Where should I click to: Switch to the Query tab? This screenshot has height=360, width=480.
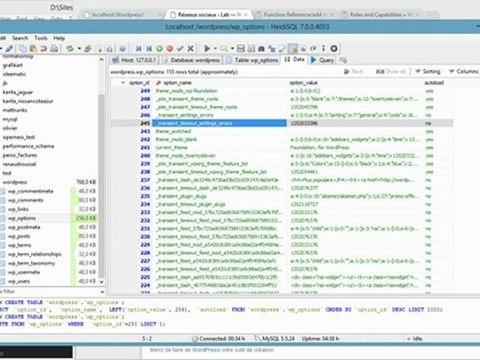322,60
